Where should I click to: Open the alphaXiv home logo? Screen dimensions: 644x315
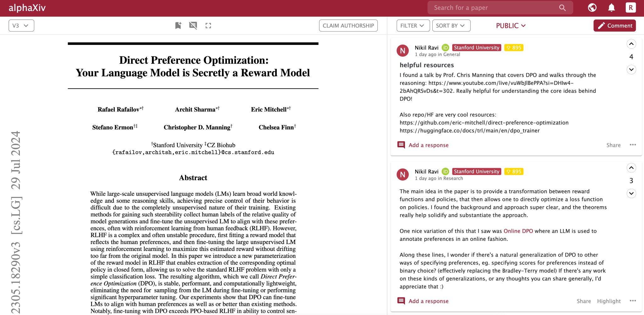27,8
